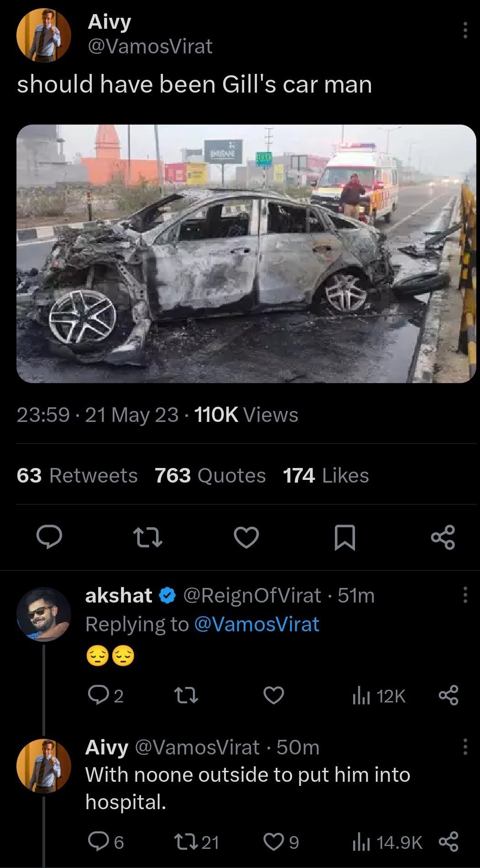View analytics for akshat's reply
This screenshot has width=480, height=868.
[379, 696]
